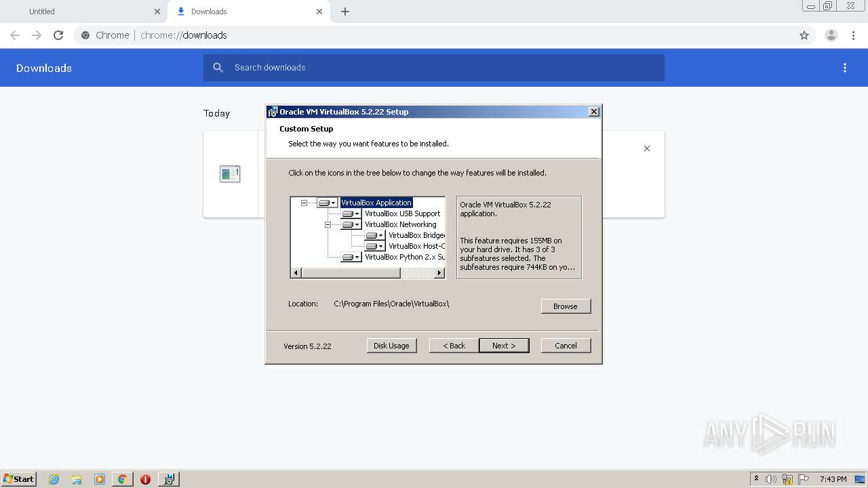Click the Chrome back navigation arrow

coord(15,35)
